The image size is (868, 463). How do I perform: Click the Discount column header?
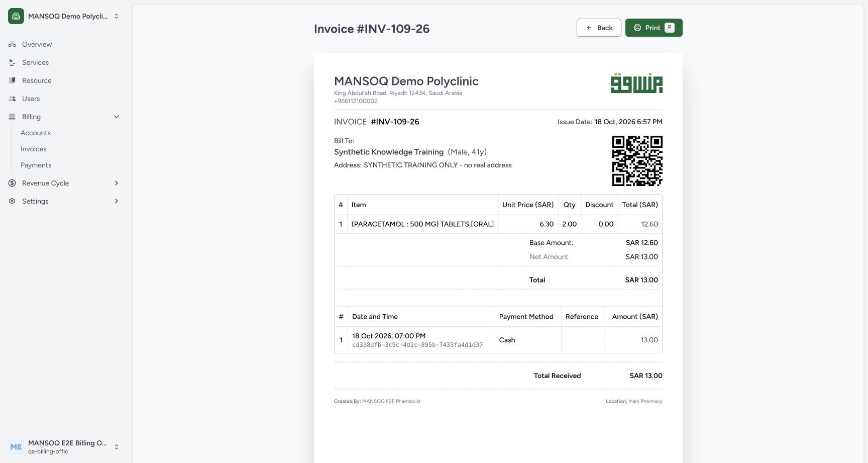tap(599, 205)
